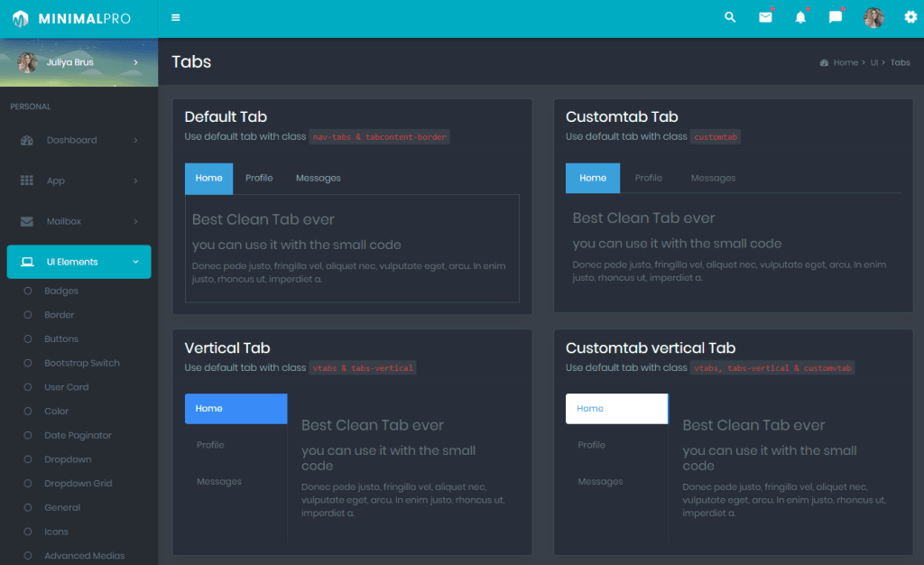Select Profile in Customtab vertical Tab card
Viewport: 924px width, 565px height.
point(592,445)
